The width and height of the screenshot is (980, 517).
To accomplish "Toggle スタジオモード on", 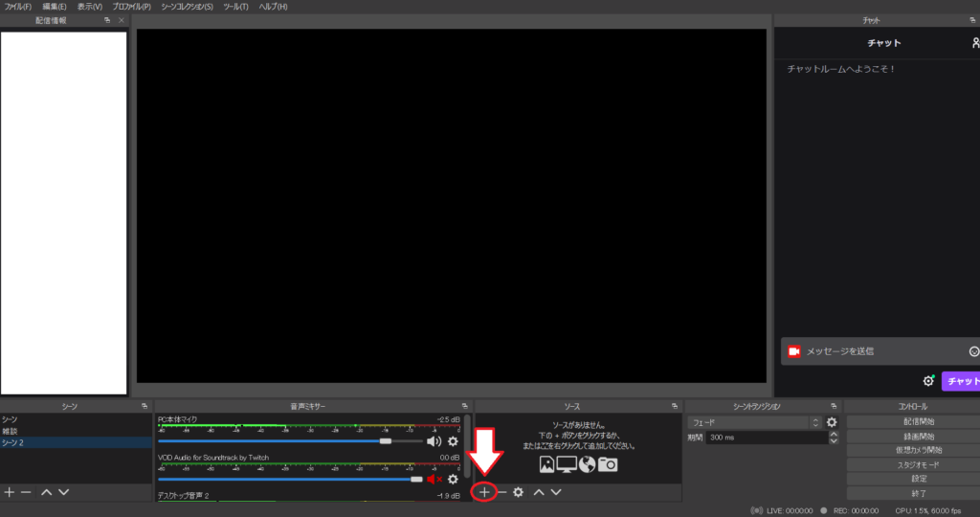I will (919, 465).
